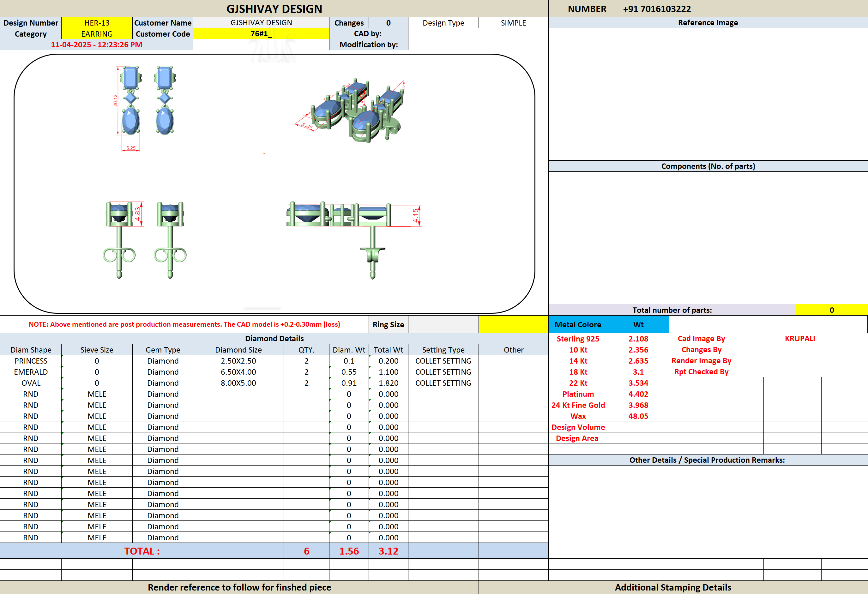The width and height of the screenshot is (868, 594).
Task: Click the Design Volume label
Action: (578, 427)
